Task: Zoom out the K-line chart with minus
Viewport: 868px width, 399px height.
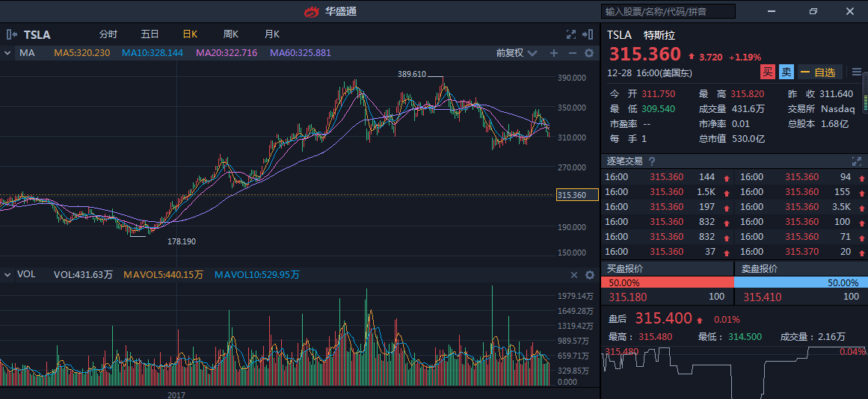Action: pyautogui.click(x=573, y=53)
